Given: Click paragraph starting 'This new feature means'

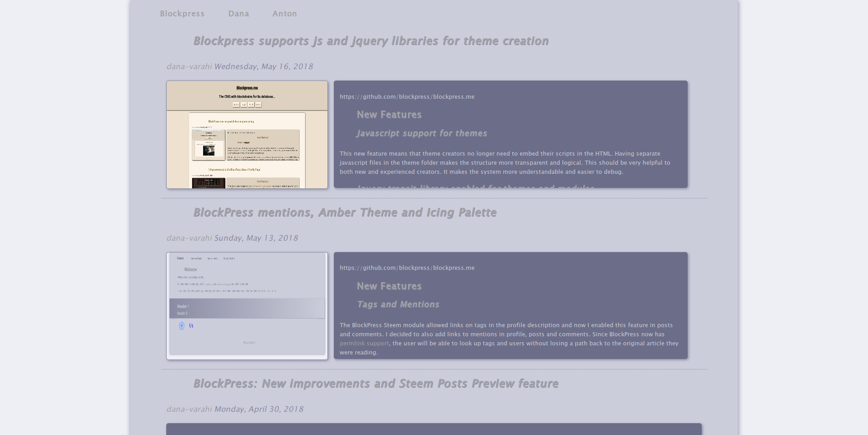Looking at the screenshot, I should point(505,162).
